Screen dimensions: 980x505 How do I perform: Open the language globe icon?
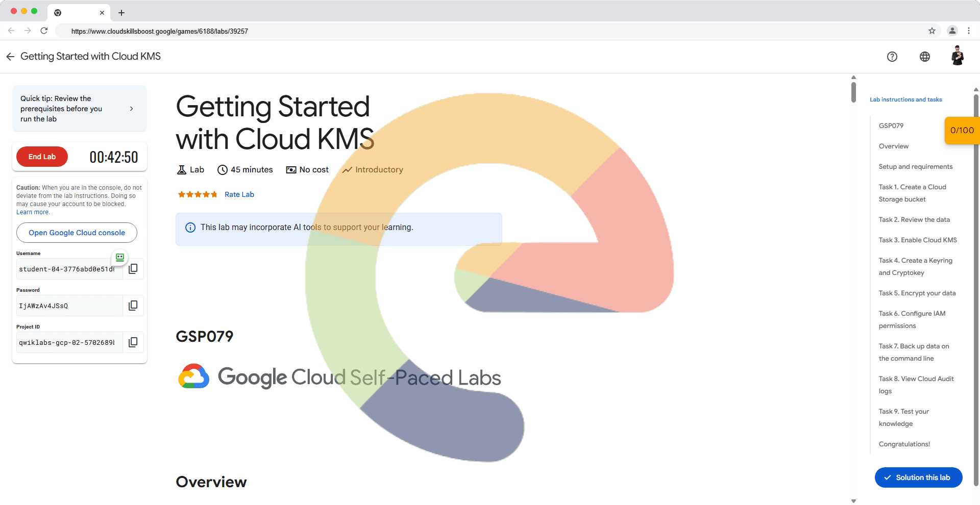click(925, 57)
